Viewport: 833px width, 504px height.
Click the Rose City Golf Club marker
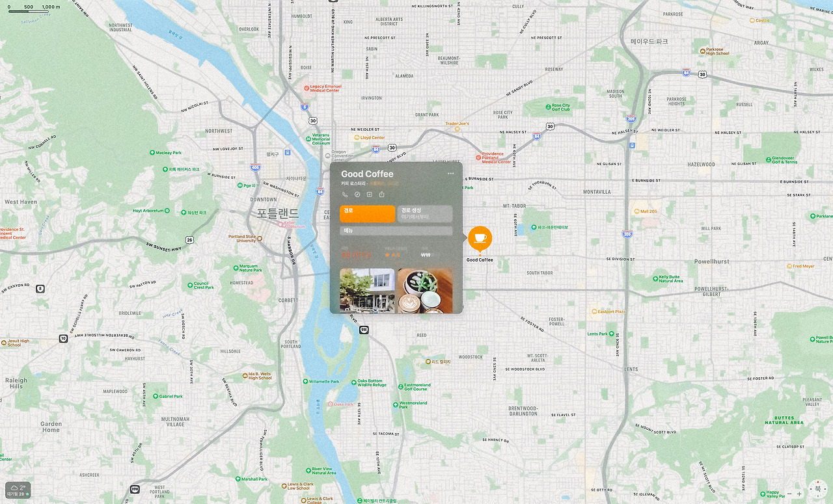(548, 107)
